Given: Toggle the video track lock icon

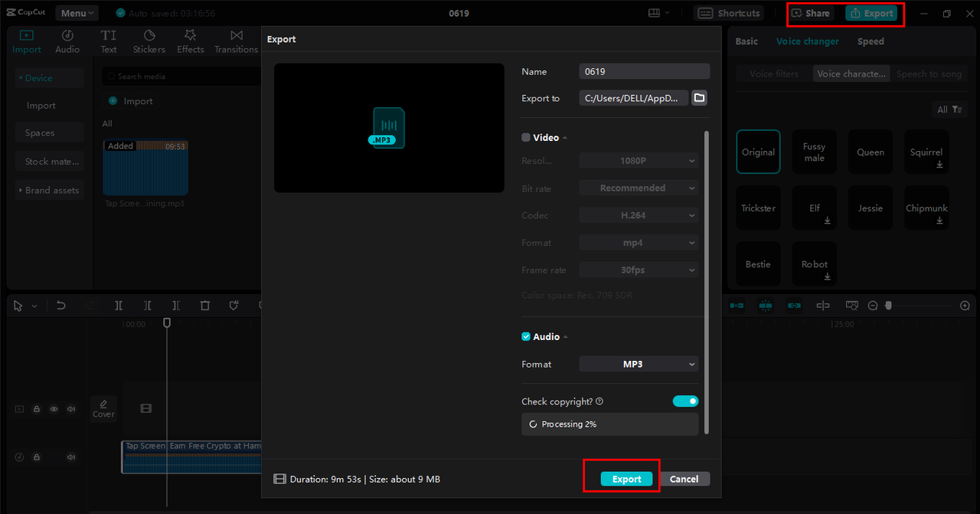Looking at the screenshot, I should click(37, 409).
